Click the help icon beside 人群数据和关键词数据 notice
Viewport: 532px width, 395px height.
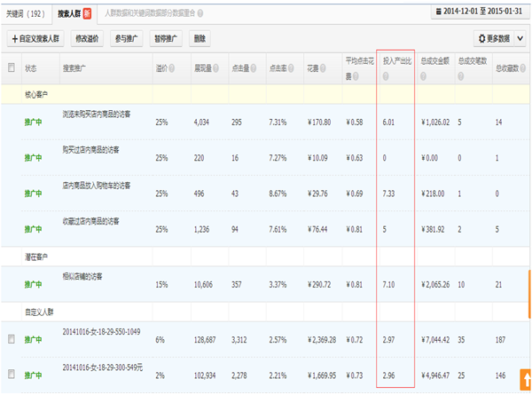click(200, 13)
